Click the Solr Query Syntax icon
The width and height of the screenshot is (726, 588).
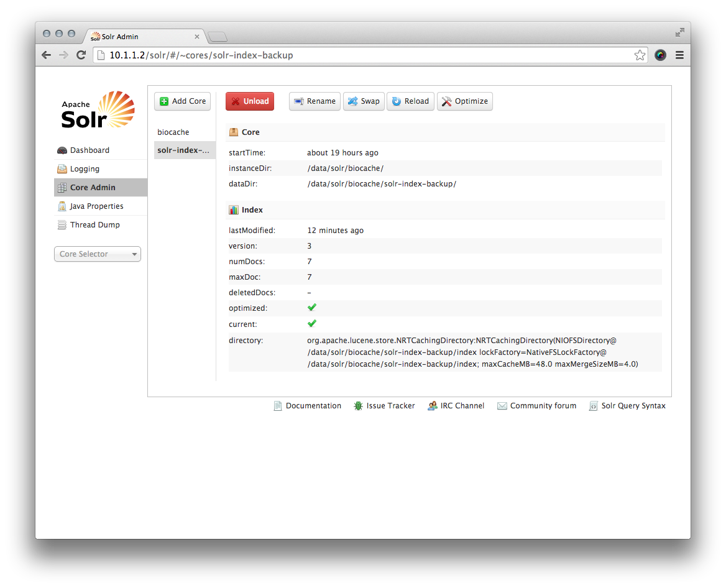pos(593,406)
